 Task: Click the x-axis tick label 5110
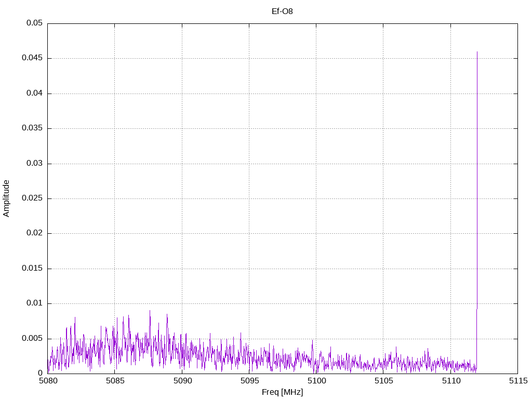point(451,381)
